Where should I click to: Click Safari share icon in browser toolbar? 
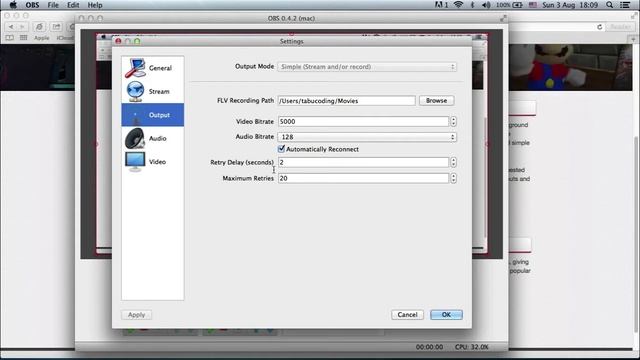(x=56, y=27)
